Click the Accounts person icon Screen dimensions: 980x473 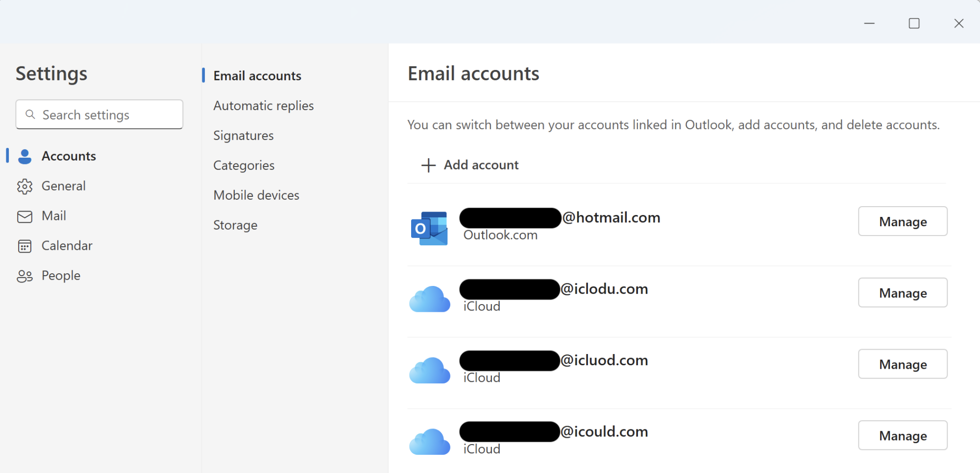click(x=24, y=156)
